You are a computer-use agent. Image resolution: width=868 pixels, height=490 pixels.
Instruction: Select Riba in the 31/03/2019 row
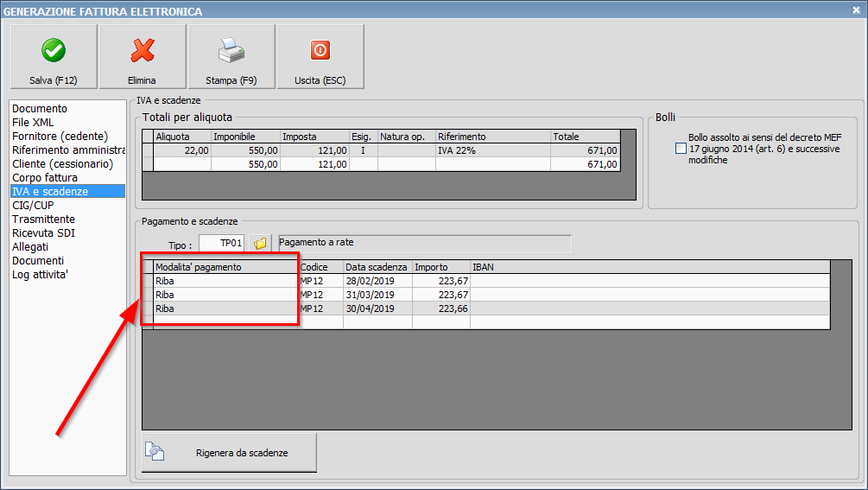point(226,295)
